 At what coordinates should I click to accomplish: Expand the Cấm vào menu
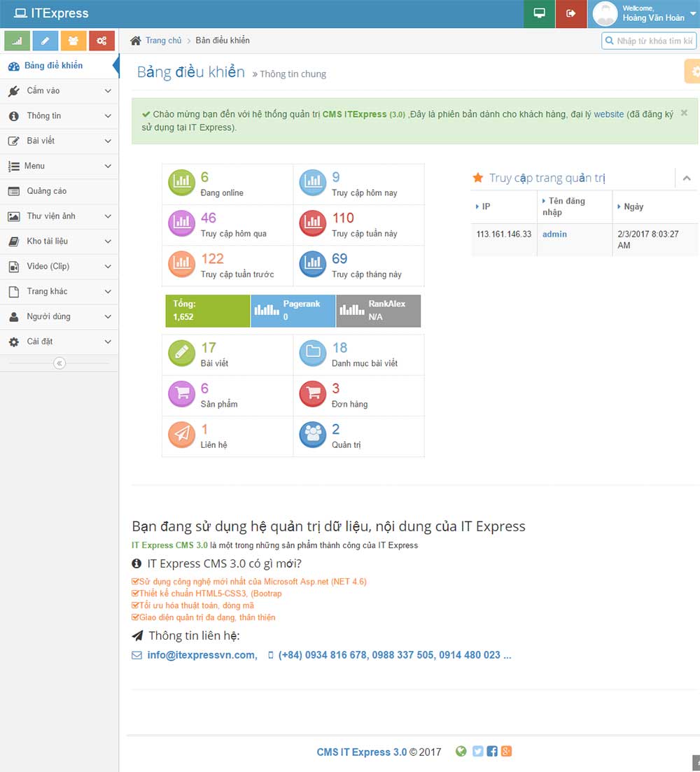click(x=59, y=90)
